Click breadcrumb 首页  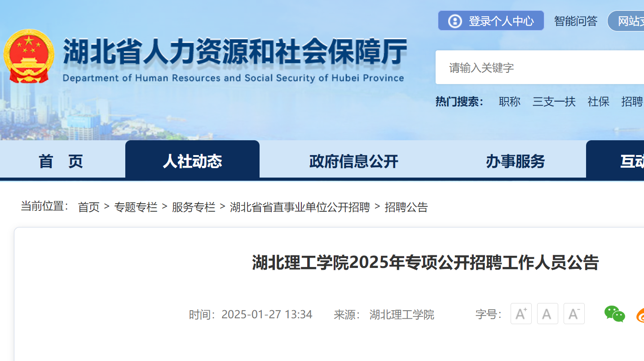click(x=88, y=207)
